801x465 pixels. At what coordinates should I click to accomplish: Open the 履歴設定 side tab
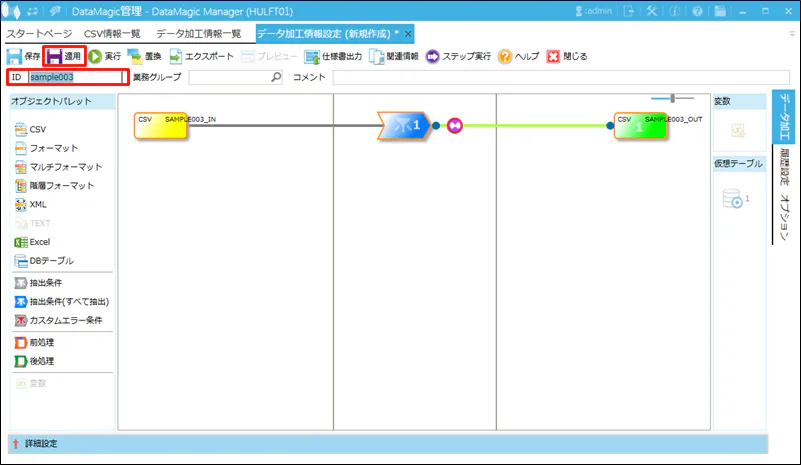click(784, 166)
